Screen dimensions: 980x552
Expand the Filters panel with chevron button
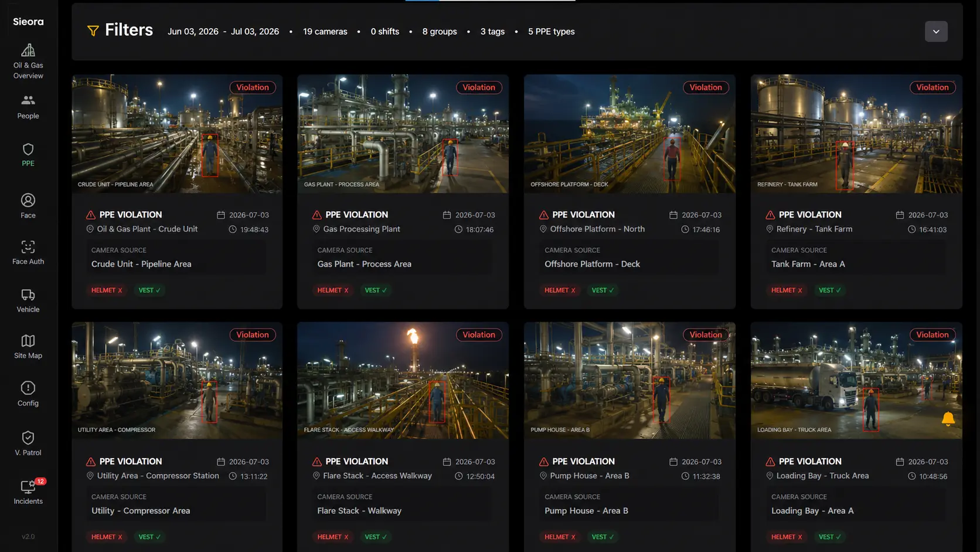click(936, 32)
